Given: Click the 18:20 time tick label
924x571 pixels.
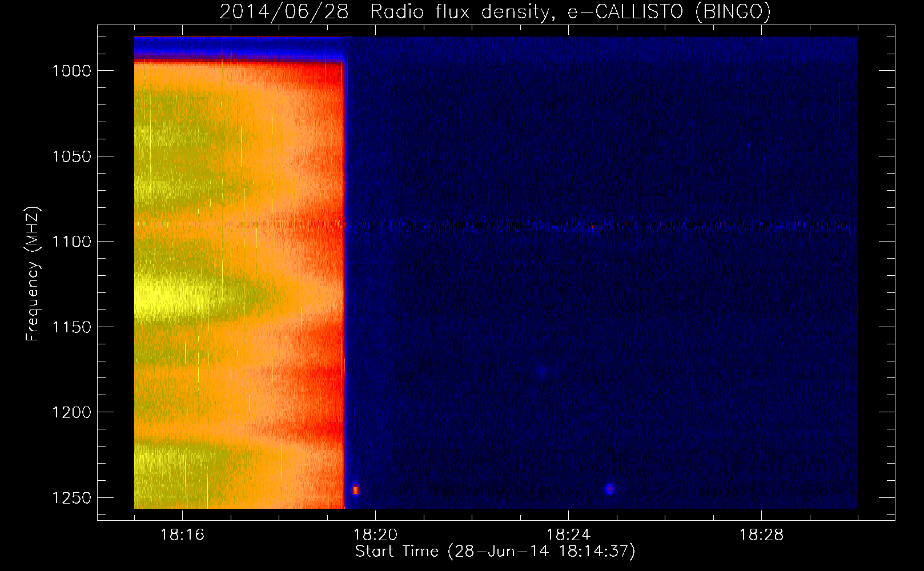Looking at the screenshot, I should 375,535.
